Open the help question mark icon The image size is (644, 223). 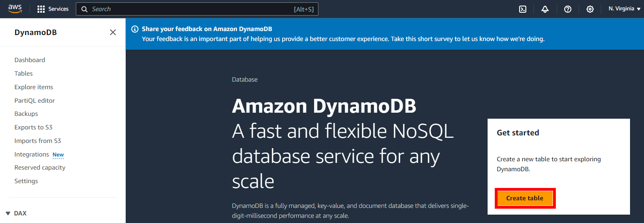(567, 9)
